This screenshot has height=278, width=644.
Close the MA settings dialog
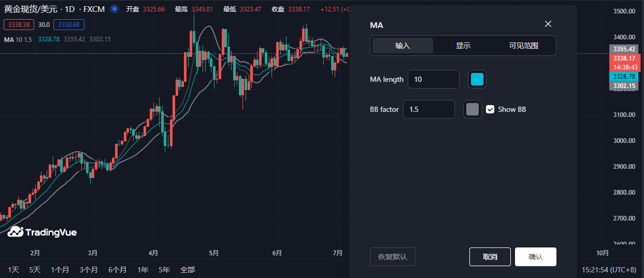pos(548,24)
